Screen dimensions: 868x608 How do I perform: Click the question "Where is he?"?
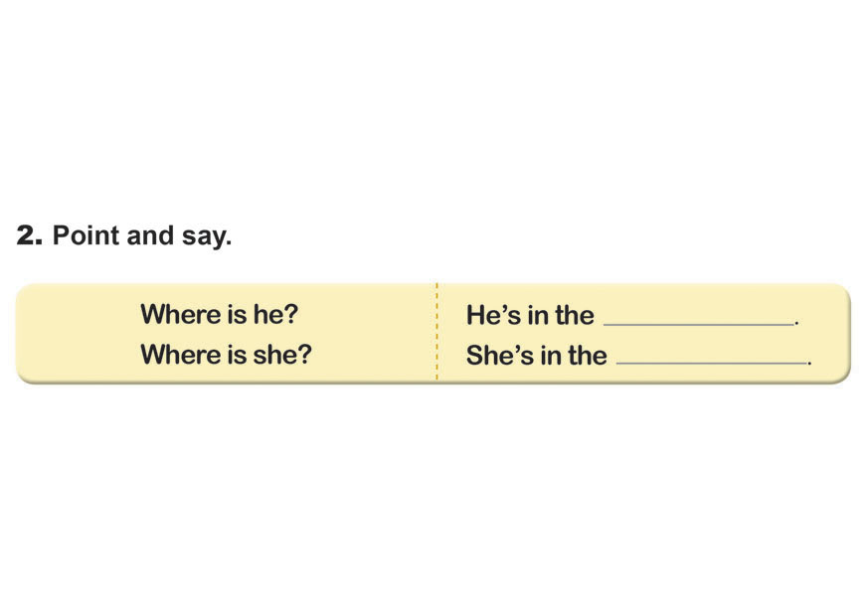(x=219, y=315)
